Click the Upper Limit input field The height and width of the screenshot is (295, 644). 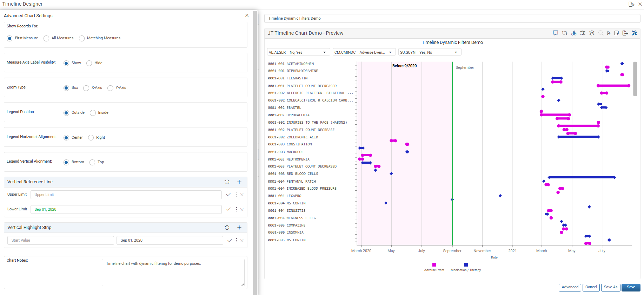click(126, 195)
